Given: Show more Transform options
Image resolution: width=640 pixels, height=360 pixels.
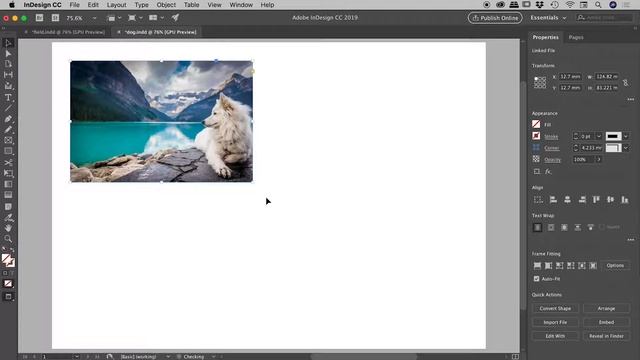Looking at the screenshot, I should 631,99.
